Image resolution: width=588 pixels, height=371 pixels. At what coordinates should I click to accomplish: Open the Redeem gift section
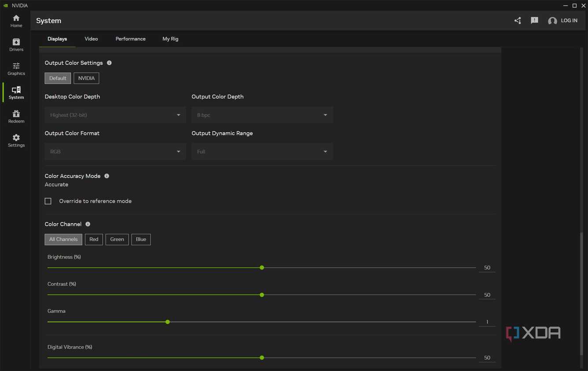pos(16,117)
